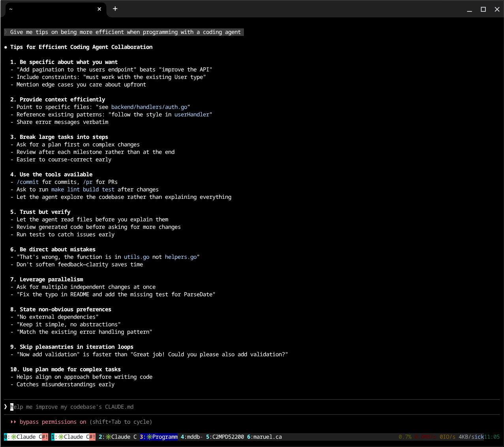Go to tmux window 5 C2MPD52200
Screen dimensions: 504x447
pos(225,437)
